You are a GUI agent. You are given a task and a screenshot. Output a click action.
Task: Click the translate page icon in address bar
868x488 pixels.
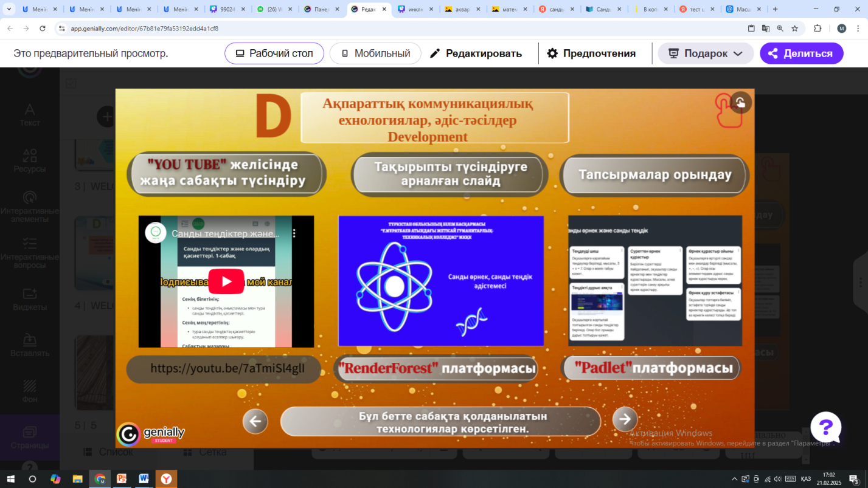coord(766,29)
